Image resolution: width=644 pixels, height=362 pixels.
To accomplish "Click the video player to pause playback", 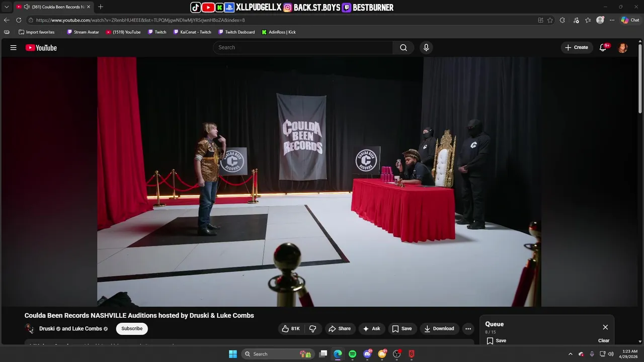I will point(319,182).
